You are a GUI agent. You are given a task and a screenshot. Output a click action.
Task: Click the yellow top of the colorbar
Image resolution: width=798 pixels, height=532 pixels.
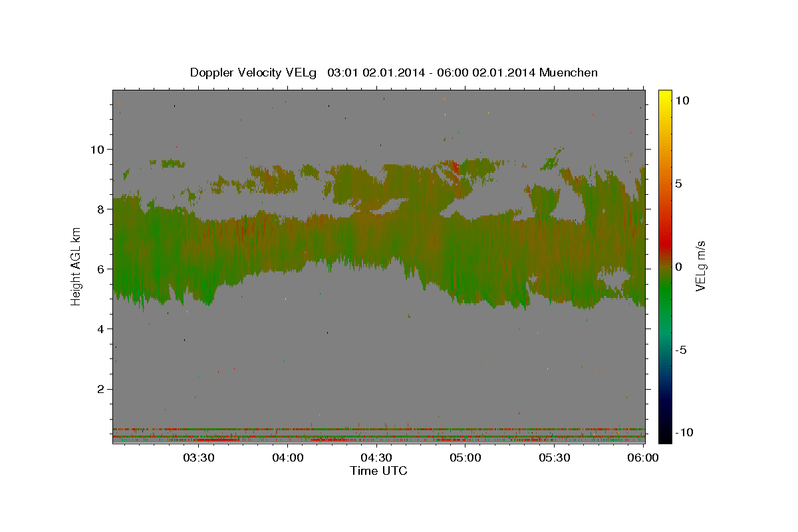[x=665, y=96]
